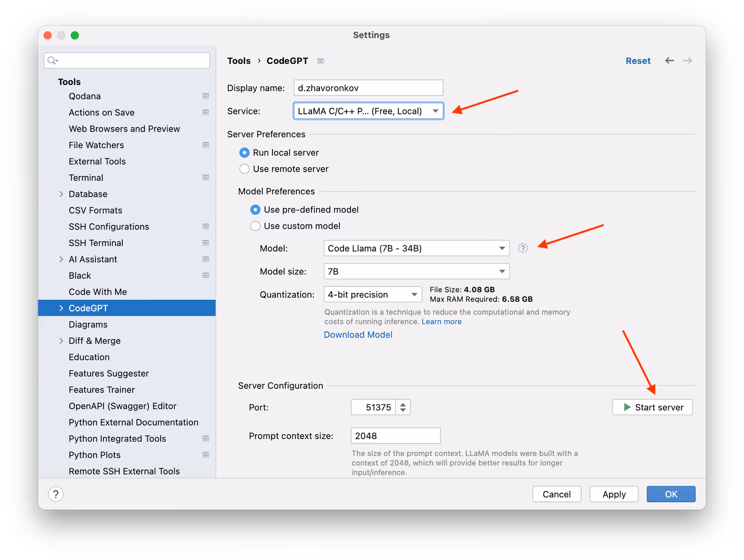Expand the Diff & Merge tree node
Screen dimensions: 744x560
pos(61,341)
